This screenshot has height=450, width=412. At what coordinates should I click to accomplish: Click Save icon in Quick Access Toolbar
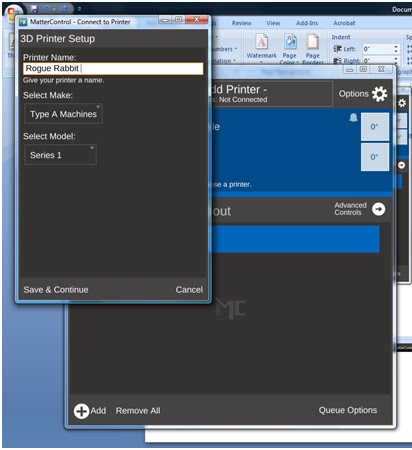34,9
